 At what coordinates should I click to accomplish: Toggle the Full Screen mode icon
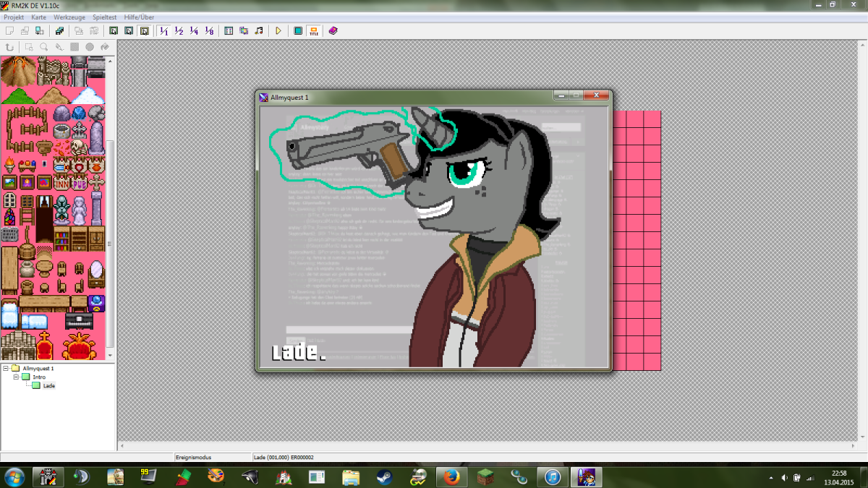(298, 31)
